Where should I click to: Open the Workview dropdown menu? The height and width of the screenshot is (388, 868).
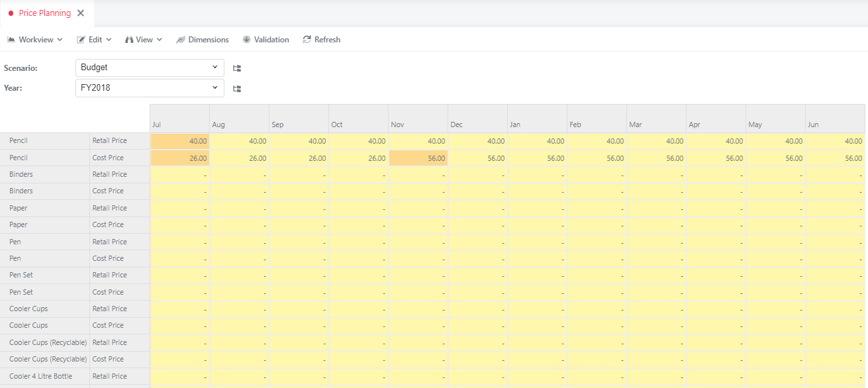(35, 40)
